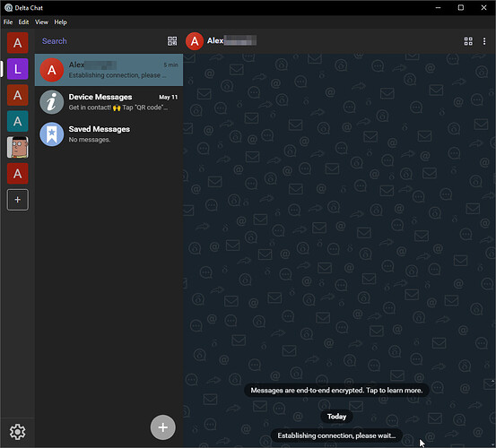This screenshot has height=448, width=496.
Task: Switch to topmost red A account
Action: coord(18,43)
